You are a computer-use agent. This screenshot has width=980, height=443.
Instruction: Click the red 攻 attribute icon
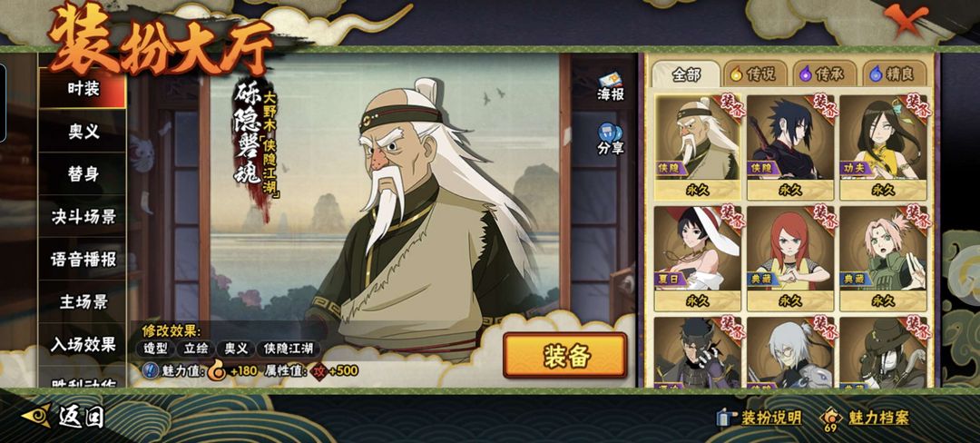pos(320,370)
